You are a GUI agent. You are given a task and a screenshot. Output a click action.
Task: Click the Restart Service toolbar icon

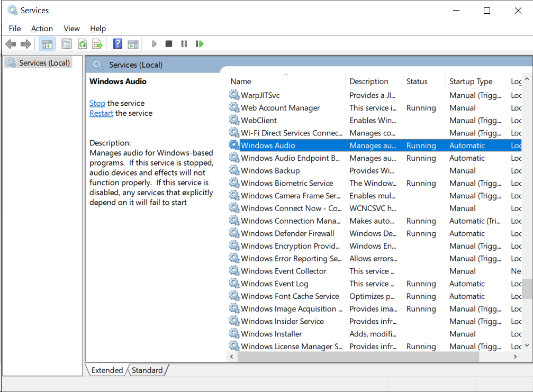[x=200, y=44]
